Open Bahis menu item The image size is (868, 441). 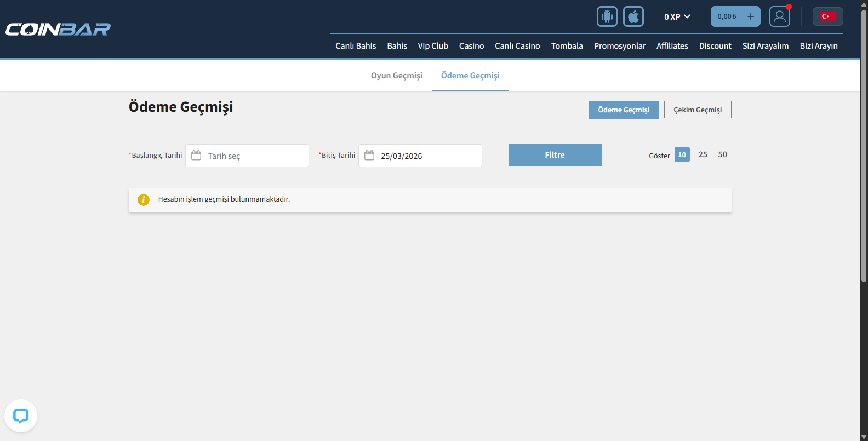pos(397,46)
